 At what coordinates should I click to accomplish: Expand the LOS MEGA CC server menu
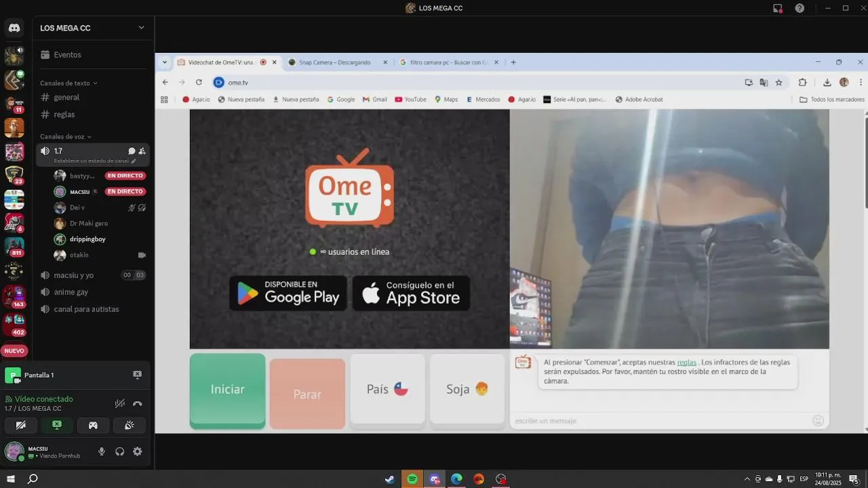pyautogui.click(x=141, y=28)
